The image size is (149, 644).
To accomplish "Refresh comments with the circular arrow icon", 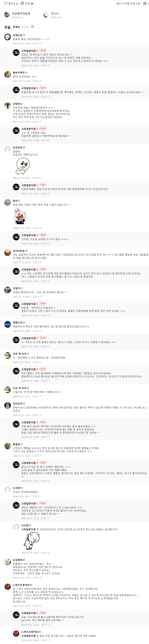I will 32,27.
